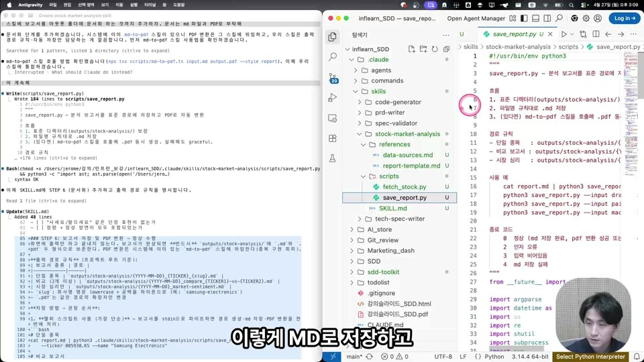Synchronize changes icon in status bar
The width and height of the screenshot is (644, 362).
click(369, 357)
